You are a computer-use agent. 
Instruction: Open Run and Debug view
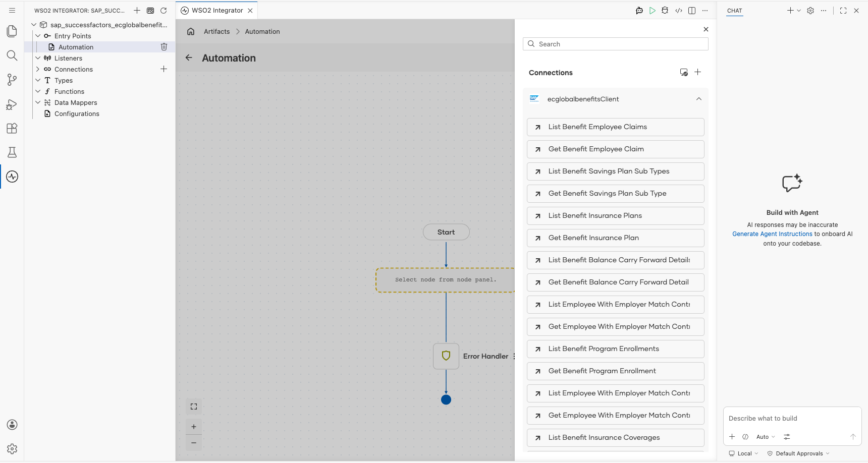click(12, 104)
